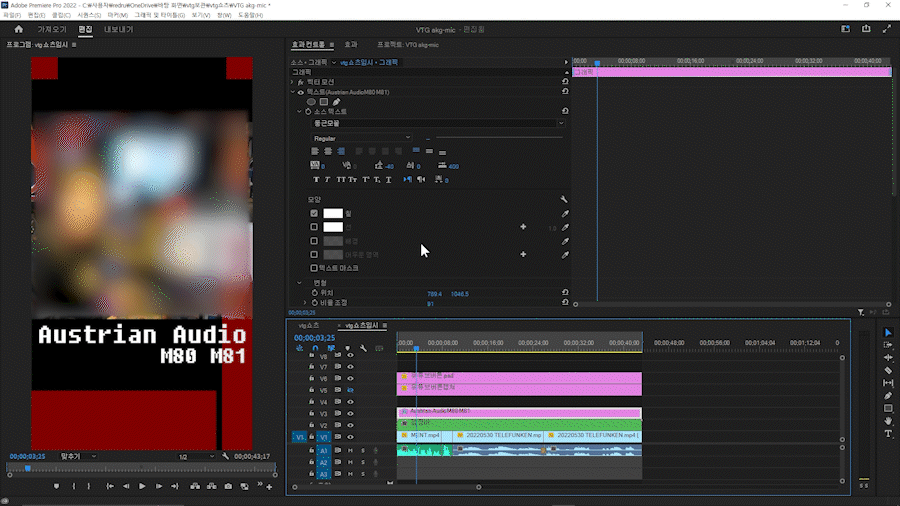Collapse the transform section
The height and width of the screenshot is (506, 900).
(x=299, y=283)
